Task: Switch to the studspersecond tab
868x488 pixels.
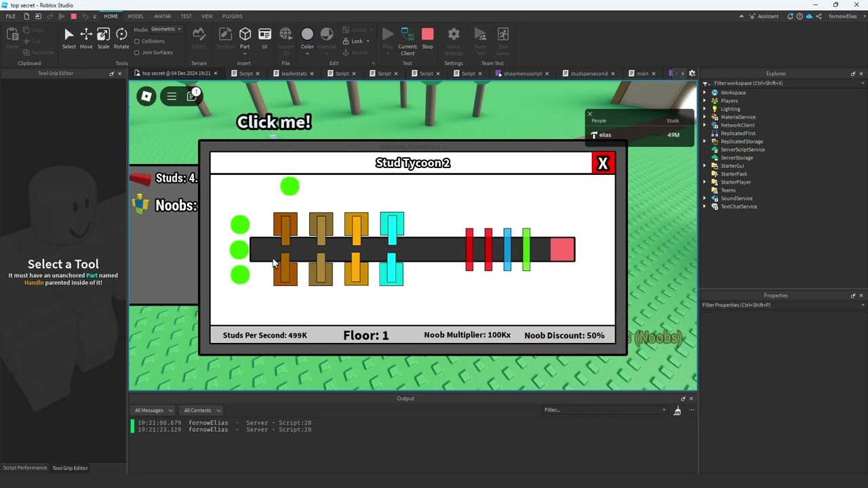Action: click(589, 73)
